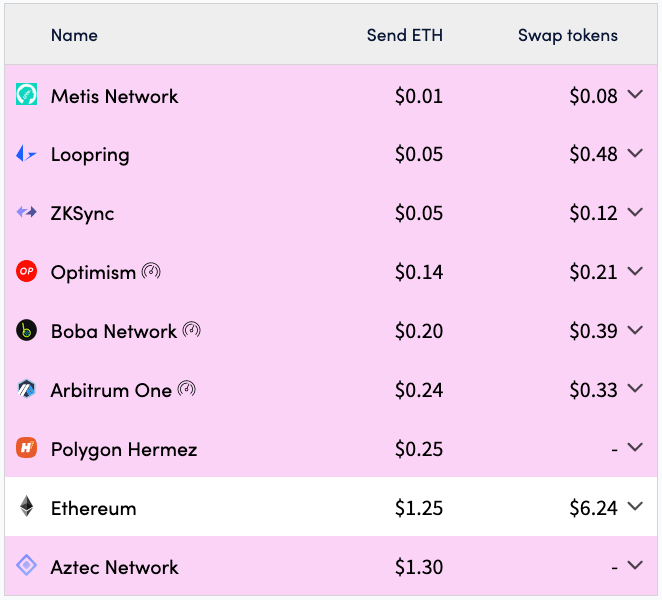Click the Metis Network logo icon
This screenshot has height=600, width=662.
[x=26, y=94]
